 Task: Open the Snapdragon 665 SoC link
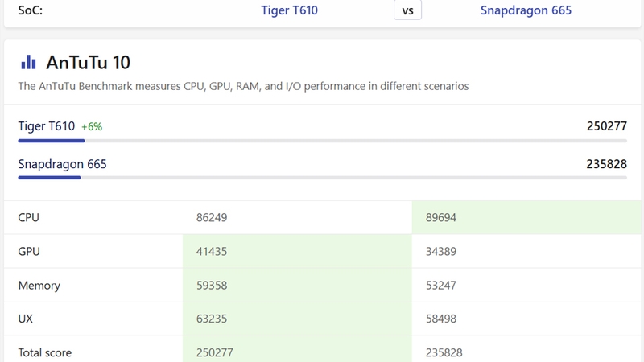click(526, 10)
